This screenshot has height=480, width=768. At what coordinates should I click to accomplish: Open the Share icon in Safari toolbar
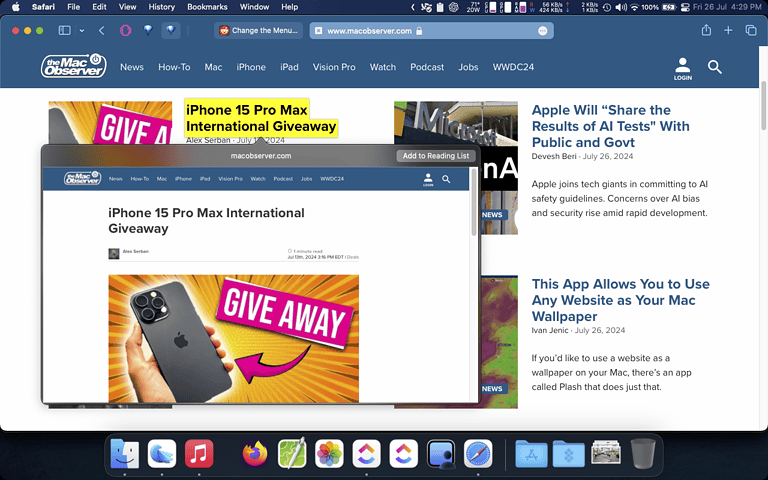click(x=706, y=31)
